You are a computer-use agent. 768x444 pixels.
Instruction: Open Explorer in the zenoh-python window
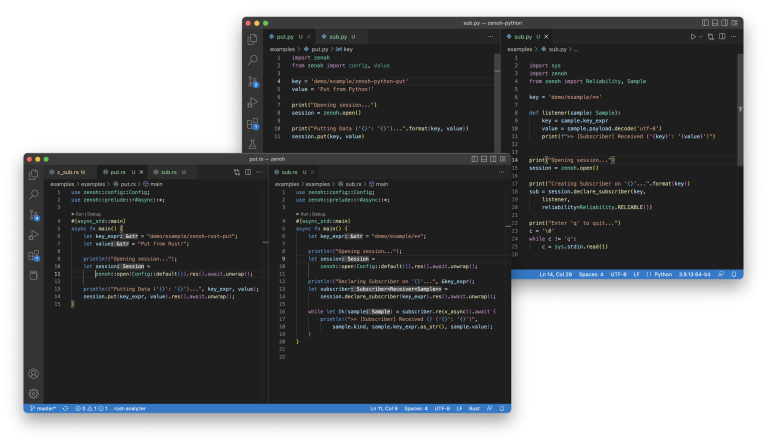pyautogui.click(x=253, y=37)
